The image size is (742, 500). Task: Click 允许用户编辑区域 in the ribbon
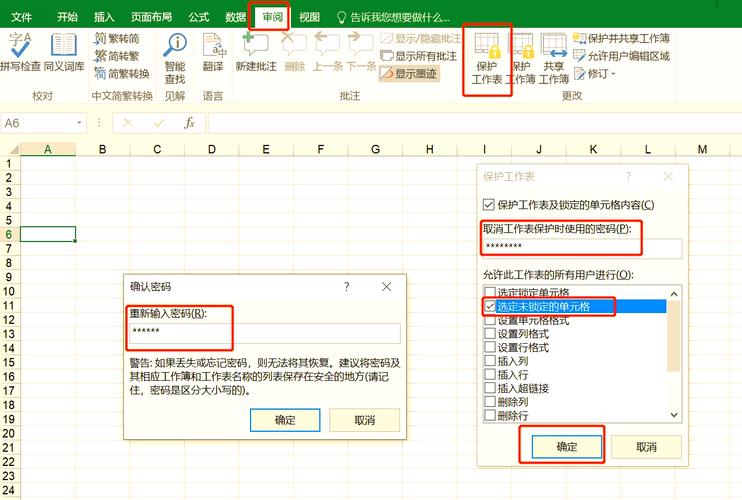tap(622, 56)
